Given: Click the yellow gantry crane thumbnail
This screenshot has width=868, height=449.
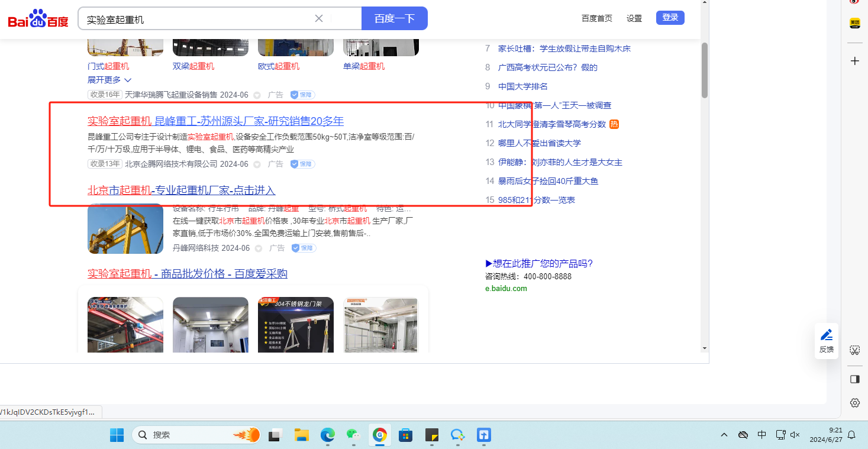Looking at the screenshot, I should pyautogui.click(x=125, y=229).
